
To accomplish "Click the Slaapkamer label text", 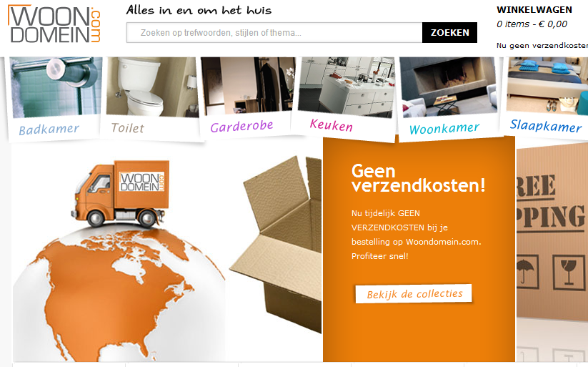I will (x=546, y=126).
